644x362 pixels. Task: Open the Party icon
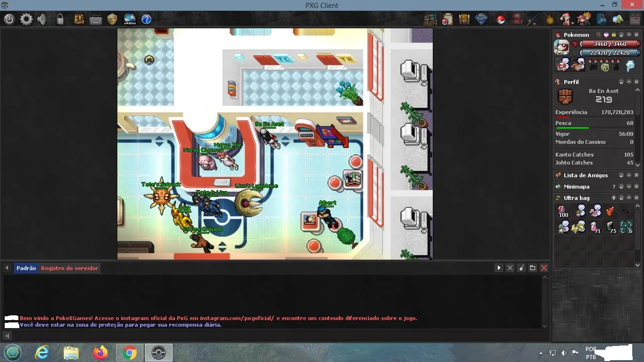point(430,19)
